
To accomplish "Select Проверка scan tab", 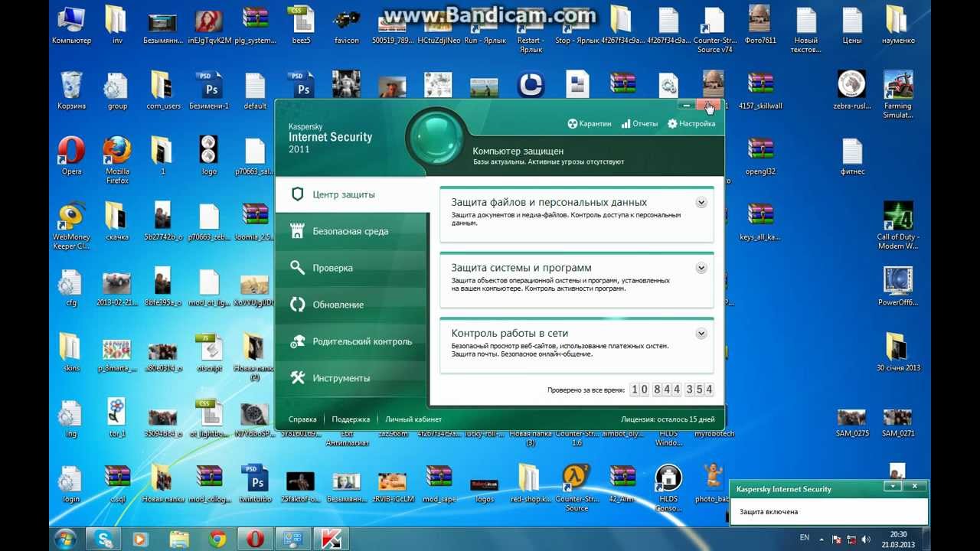I will click(x=351, y=268).
